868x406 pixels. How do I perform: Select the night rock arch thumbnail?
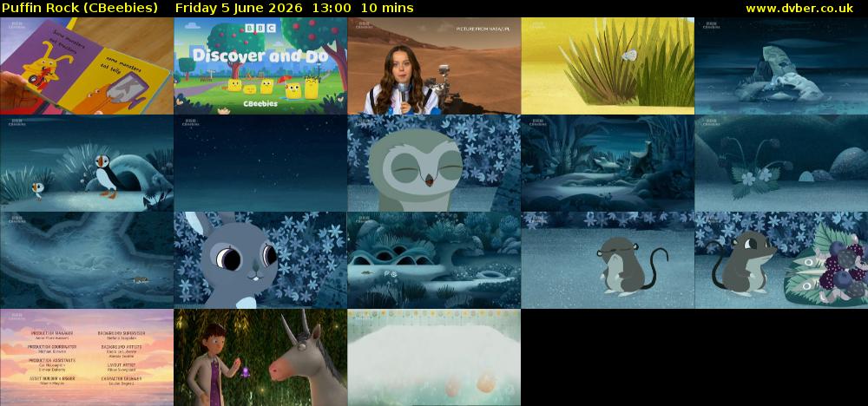click(781, 66)
